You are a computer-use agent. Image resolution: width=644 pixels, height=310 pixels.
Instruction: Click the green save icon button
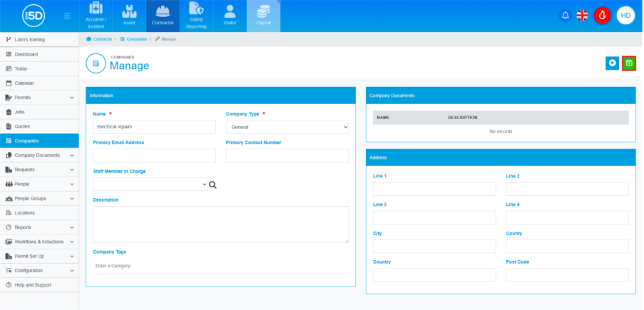pos(628,63)
